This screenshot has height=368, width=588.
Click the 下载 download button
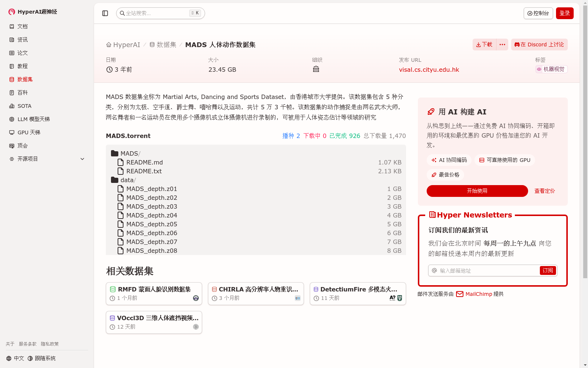tap(484, 45)
